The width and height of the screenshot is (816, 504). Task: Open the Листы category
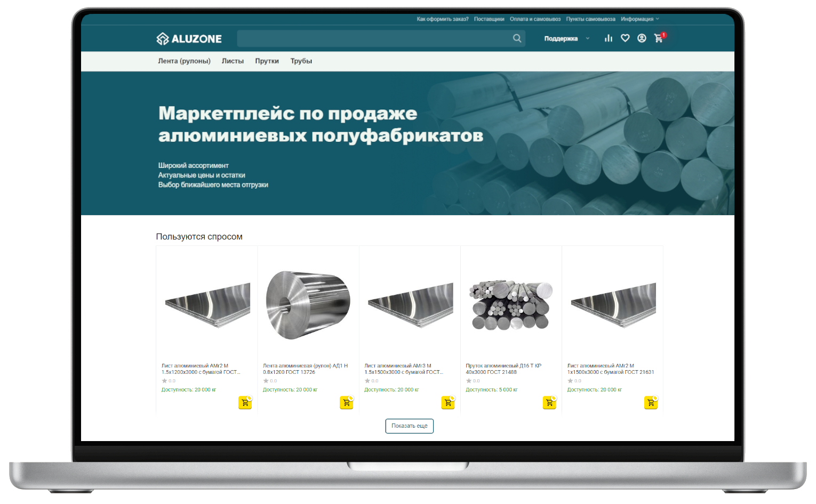pyautogui.click(x=233, y=61)
